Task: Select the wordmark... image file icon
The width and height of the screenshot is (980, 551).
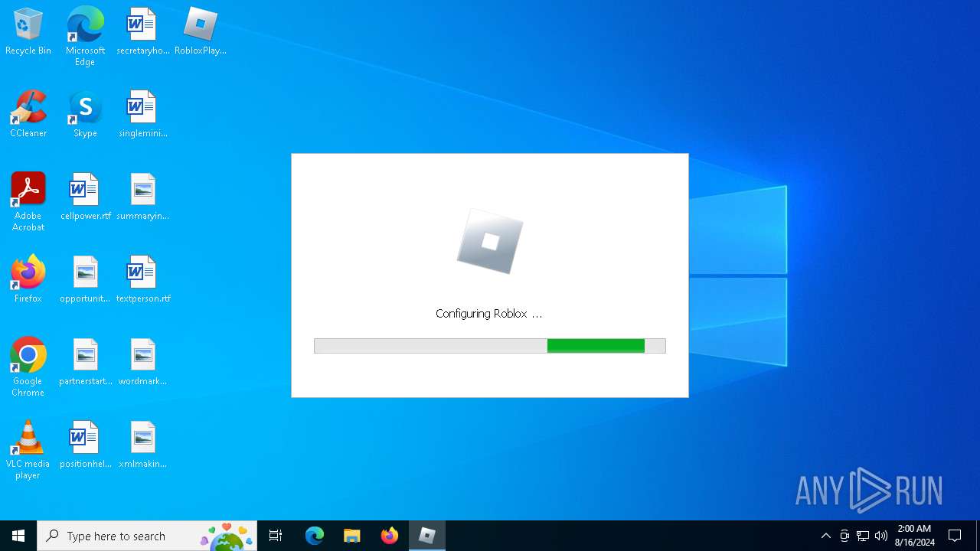Action: coord(142,362)
